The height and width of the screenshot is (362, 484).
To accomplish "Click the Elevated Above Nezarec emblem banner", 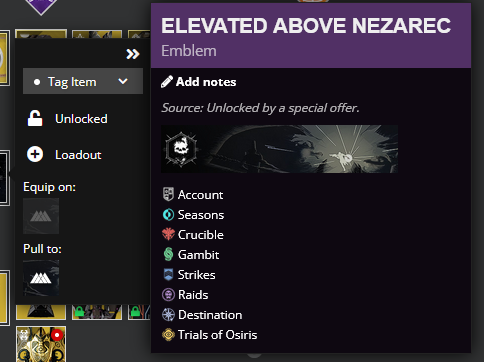I will [279, 149].
